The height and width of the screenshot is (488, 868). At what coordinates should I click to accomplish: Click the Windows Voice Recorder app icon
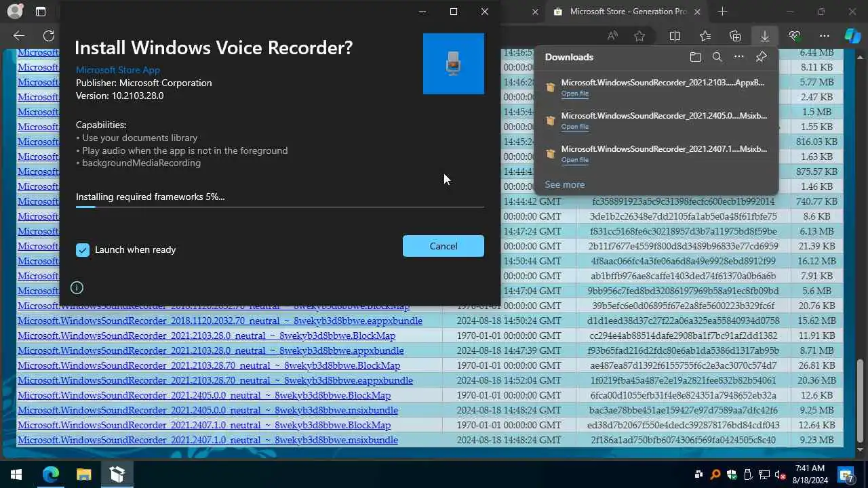pos(454,64)
